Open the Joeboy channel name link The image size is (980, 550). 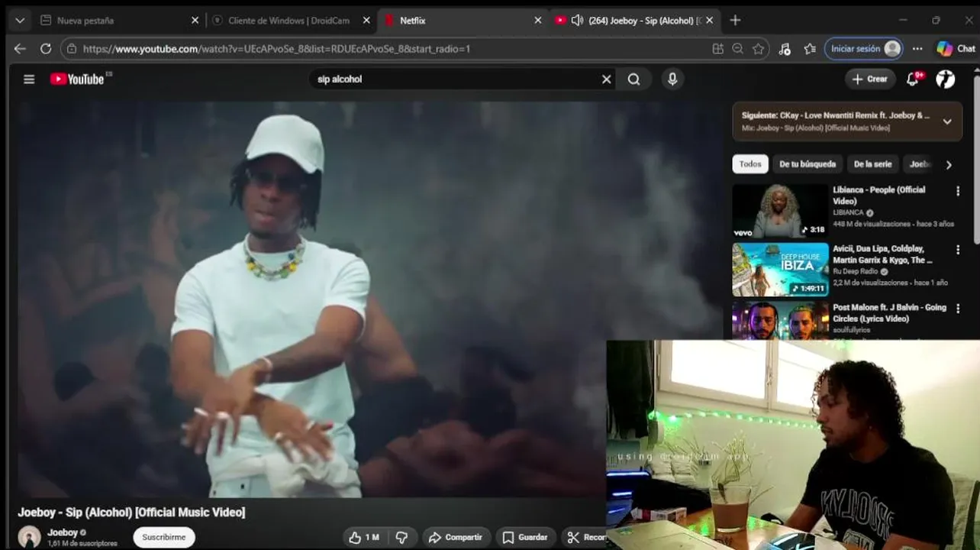63,532
